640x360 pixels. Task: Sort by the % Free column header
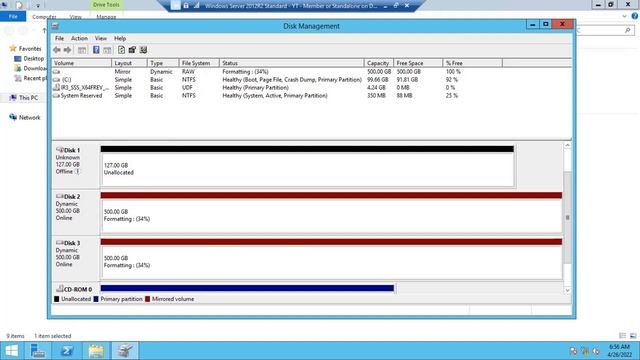tap(472, 63)
